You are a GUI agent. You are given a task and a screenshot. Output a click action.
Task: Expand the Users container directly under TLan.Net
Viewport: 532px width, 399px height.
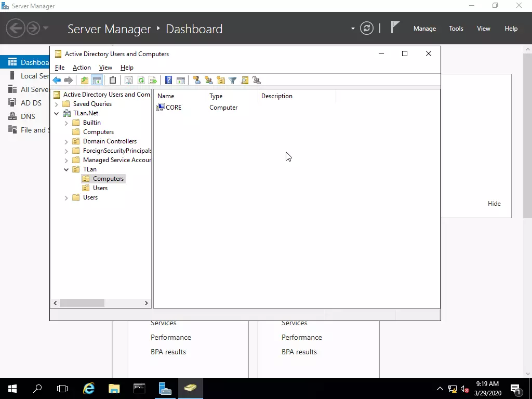coord(66,197)
